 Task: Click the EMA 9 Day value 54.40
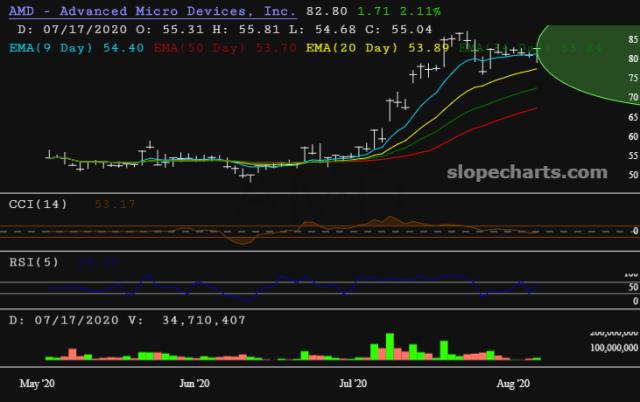pyautogui.click(x=123, y=48)
